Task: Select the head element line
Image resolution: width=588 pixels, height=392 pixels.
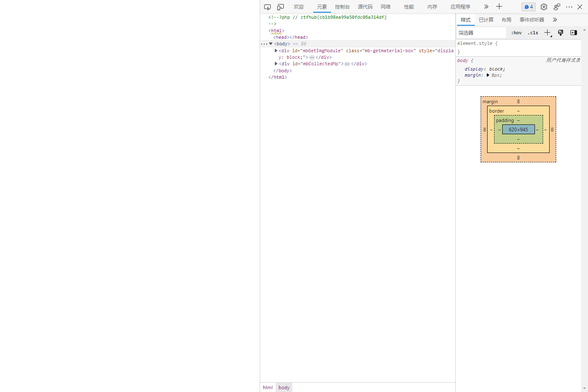Action: [291, 37]
